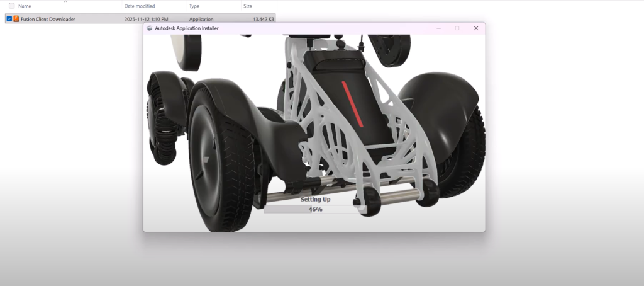The height and width of the screenshot is (286, 644).
Task: Sort files by Size column header
Action: pos(248,6)
